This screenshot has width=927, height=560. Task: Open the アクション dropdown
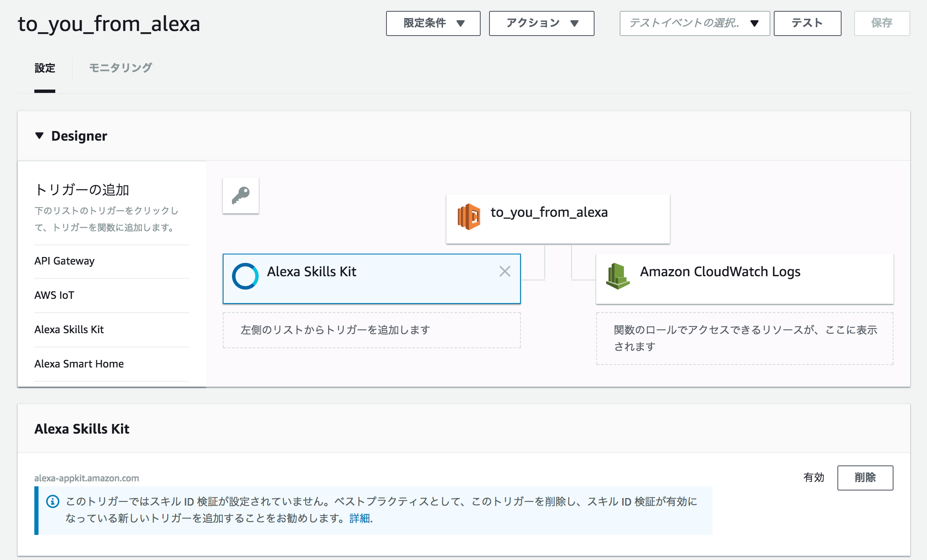tap(541, 23)
